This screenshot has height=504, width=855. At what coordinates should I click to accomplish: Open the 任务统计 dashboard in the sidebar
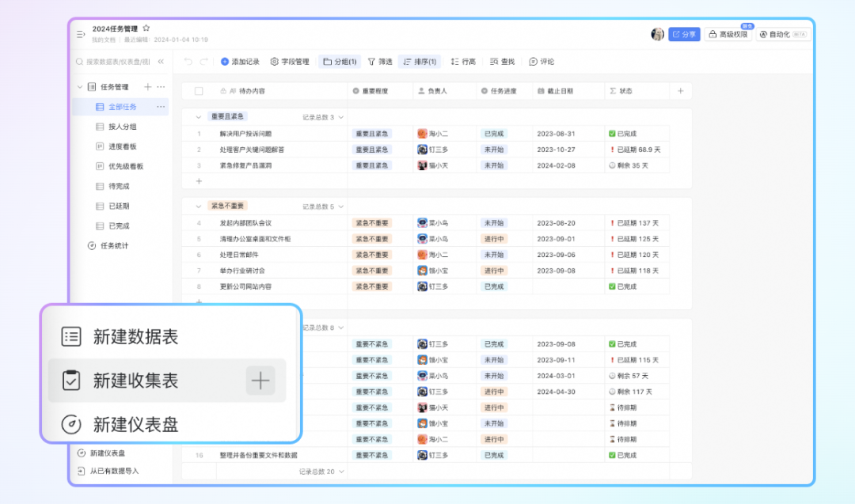[x=113, y=245]
